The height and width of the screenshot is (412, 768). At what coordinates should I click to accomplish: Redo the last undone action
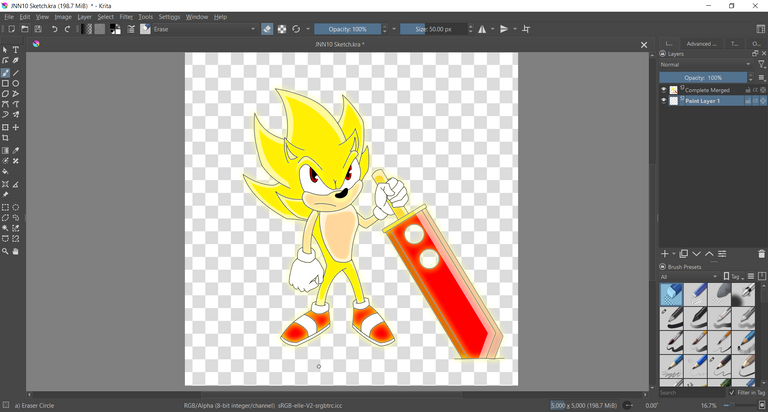(x=68, y=29)
